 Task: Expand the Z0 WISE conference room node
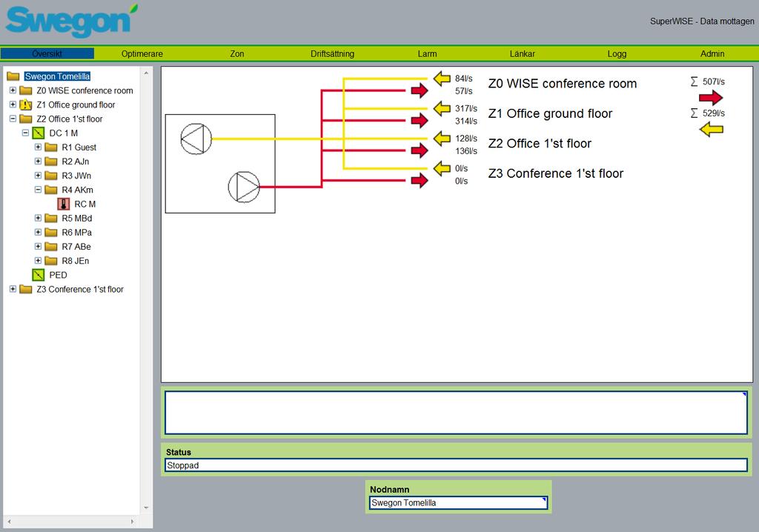[13, 90]
